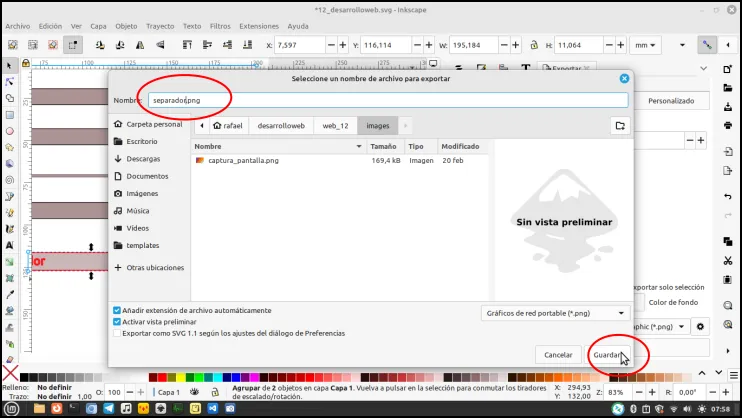Viewport: 742px width, 418px height.
Task: Click the Print icon in the right toolbar
Action: (728, 125)
